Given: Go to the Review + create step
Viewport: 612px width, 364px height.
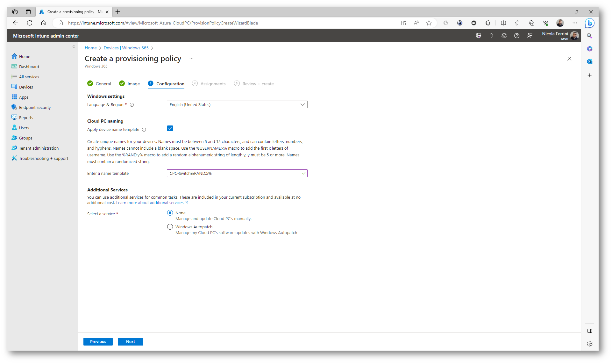Looking at the screenshot, I should pyautogui.click(x=254, y=84).
